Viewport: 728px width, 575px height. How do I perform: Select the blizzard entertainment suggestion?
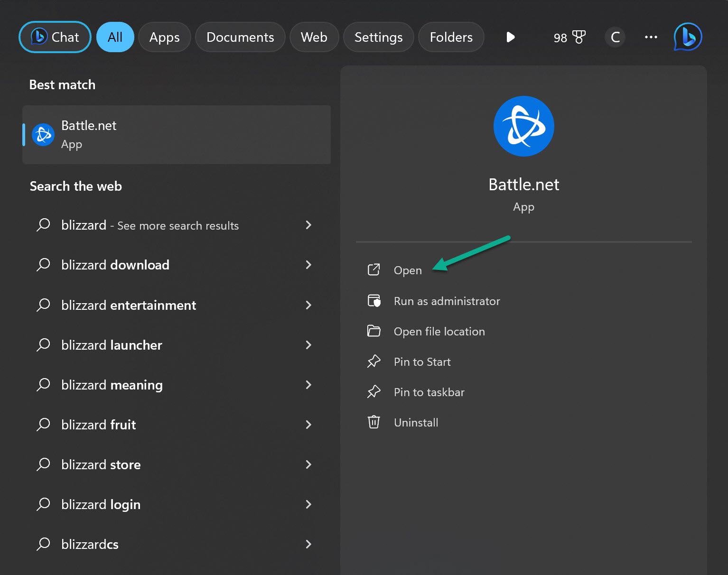coord(177,305)
